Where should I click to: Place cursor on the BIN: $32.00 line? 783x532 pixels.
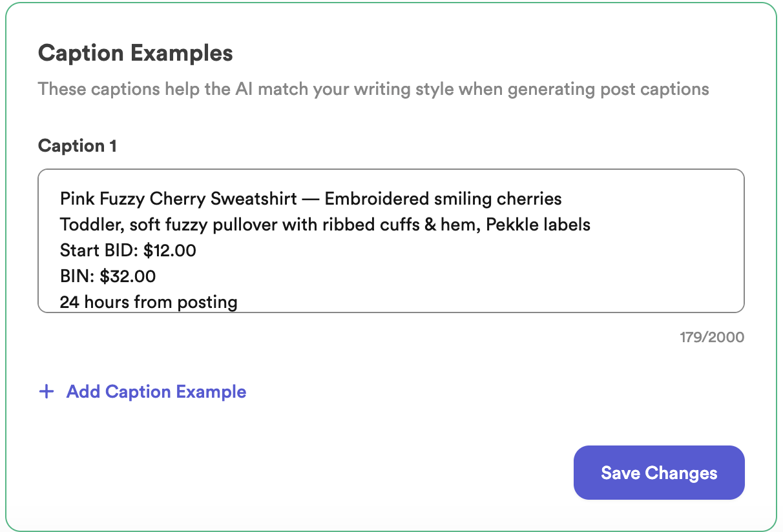coord(107,276)
